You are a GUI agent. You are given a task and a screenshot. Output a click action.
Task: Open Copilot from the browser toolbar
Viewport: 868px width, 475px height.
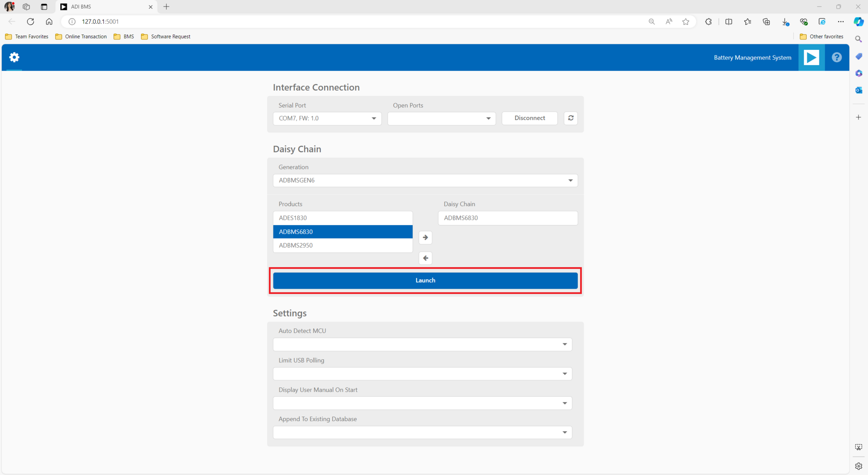[858, 21]
